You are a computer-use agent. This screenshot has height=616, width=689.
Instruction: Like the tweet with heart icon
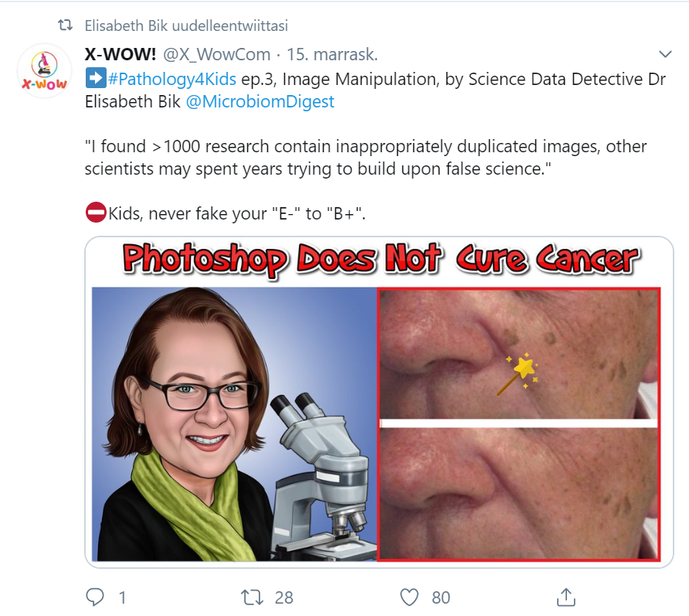409,597
